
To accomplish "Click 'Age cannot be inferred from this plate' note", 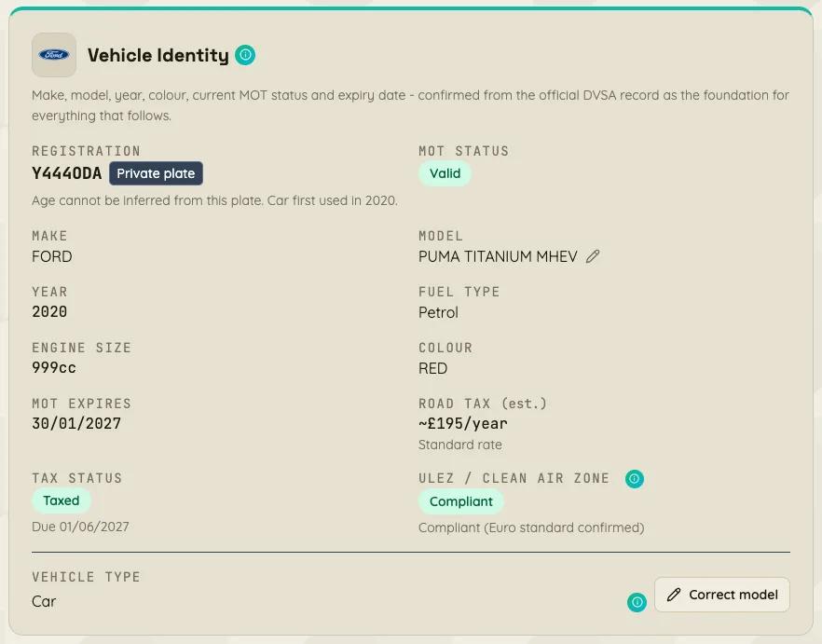I will click(x=214, y=201).
